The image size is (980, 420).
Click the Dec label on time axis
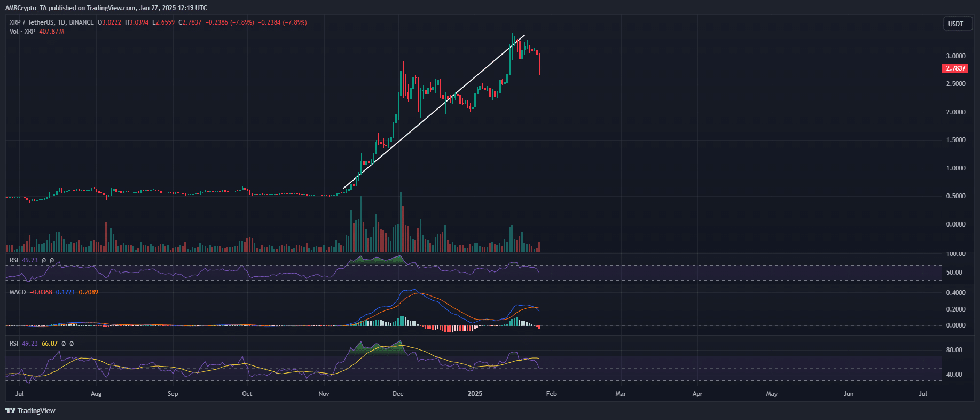point(398,394)
